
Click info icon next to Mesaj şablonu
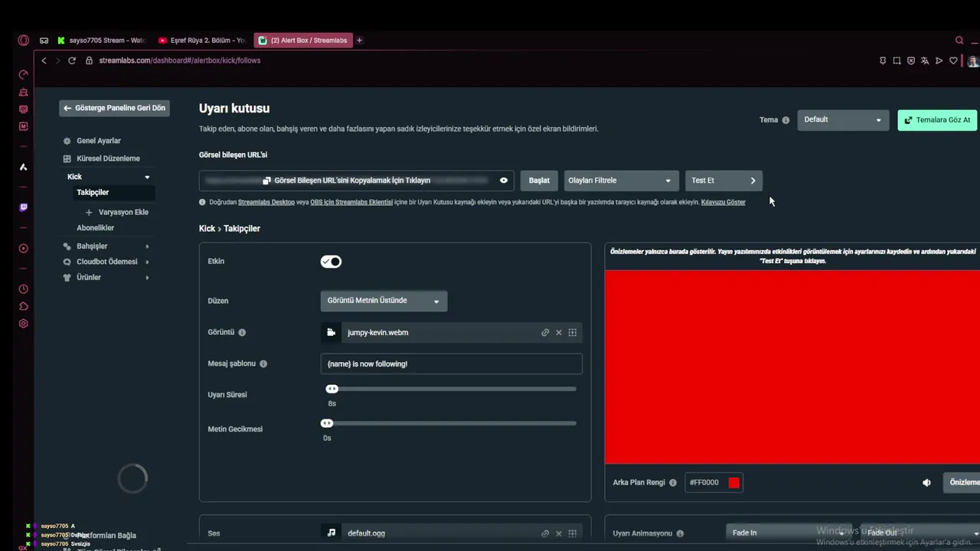click(263, 364)
